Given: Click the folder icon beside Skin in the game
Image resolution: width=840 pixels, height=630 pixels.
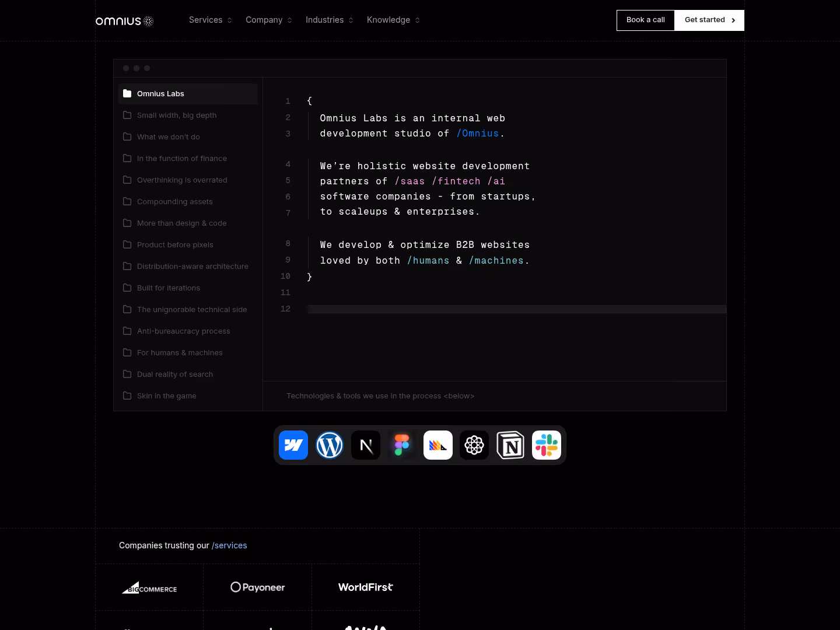Looking at the screenshot, I should [127, 395].
